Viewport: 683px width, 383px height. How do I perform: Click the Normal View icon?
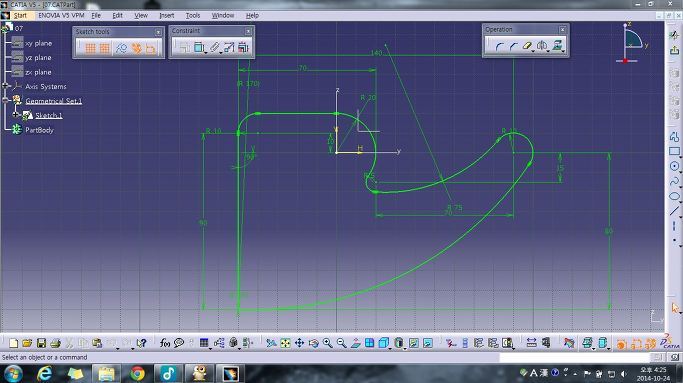click(355, 343)
